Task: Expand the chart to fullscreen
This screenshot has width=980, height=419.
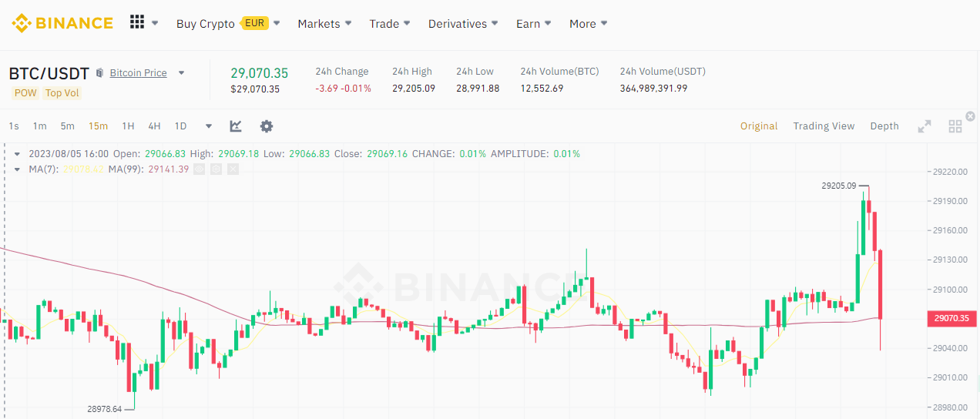Action: [x=925, y=126]
